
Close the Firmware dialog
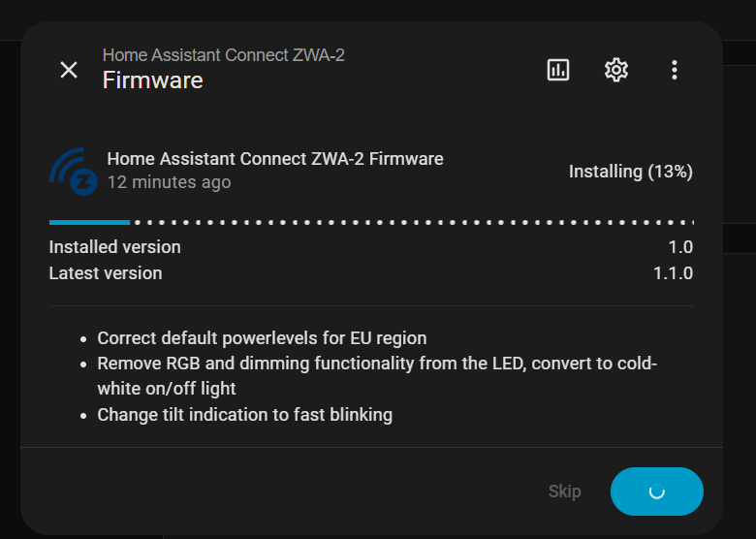point(69,70)
